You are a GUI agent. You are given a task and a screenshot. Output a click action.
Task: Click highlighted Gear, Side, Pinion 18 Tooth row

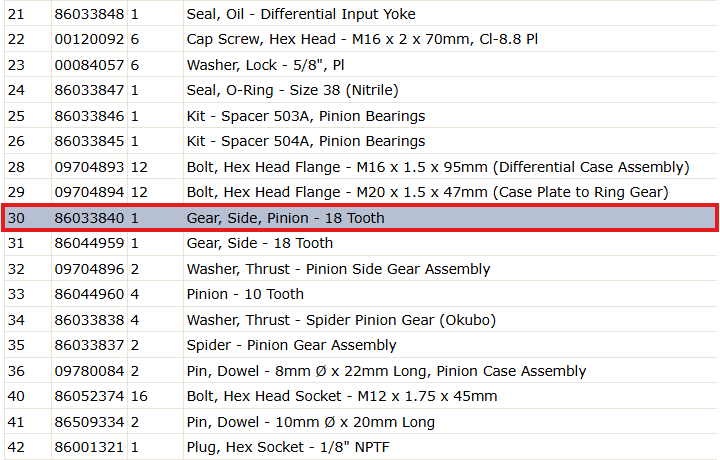click(361, 218)
